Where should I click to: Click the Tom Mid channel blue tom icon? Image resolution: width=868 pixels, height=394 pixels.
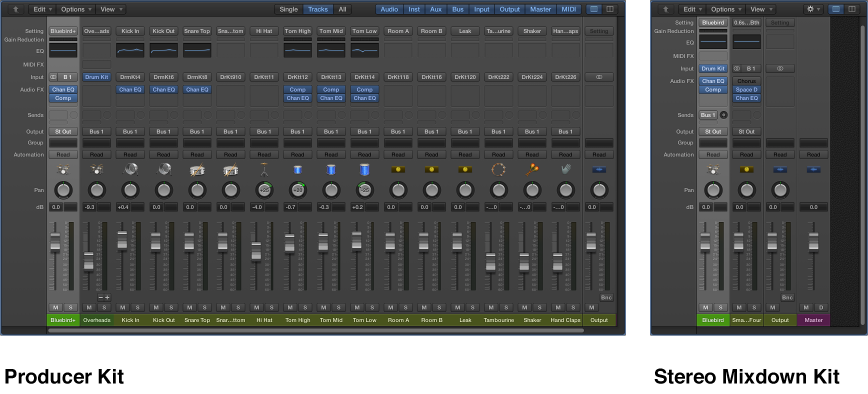[x=331, y=169]
